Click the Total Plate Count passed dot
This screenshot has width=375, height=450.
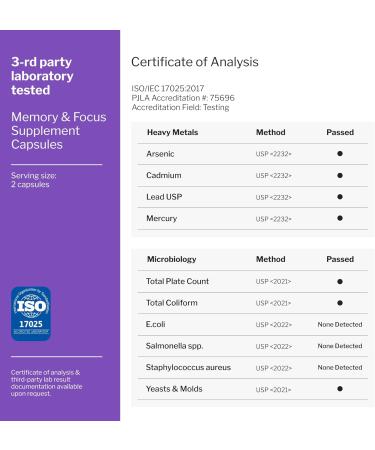340,281
